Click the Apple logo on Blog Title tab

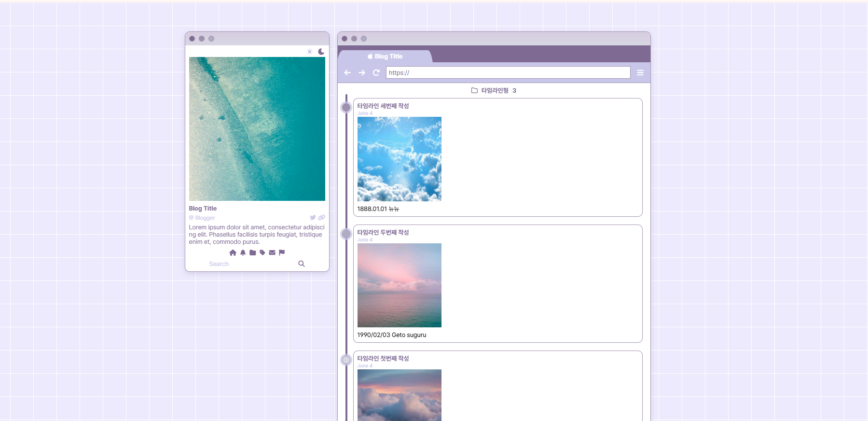[370, 56]
